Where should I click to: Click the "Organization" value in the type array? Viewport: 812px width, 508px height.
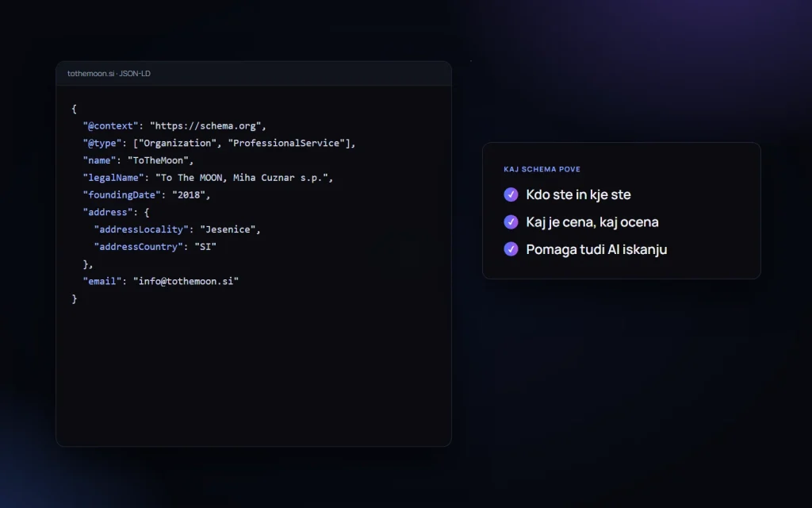click(178, 143)
